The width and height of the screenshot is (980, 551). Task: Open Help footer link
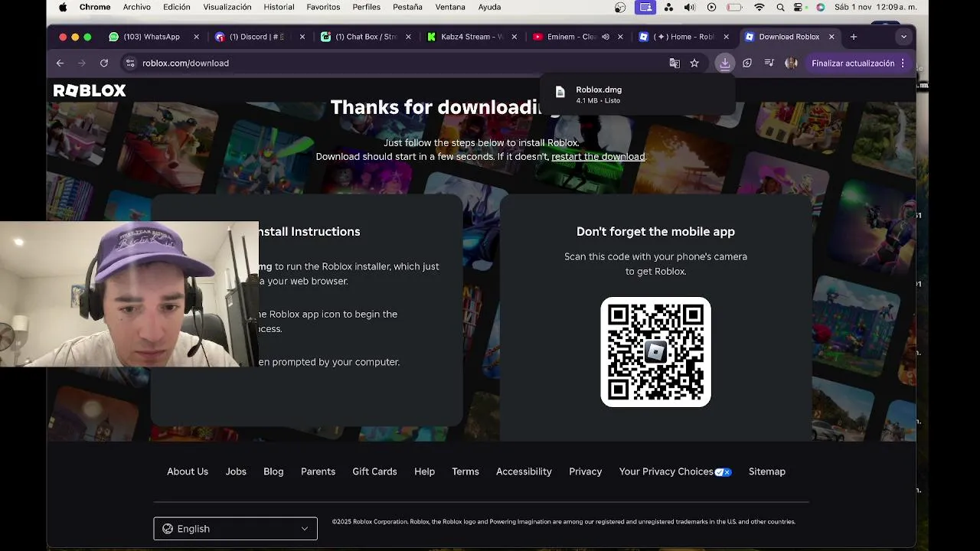pyautogui.click(x=424, y=471)
